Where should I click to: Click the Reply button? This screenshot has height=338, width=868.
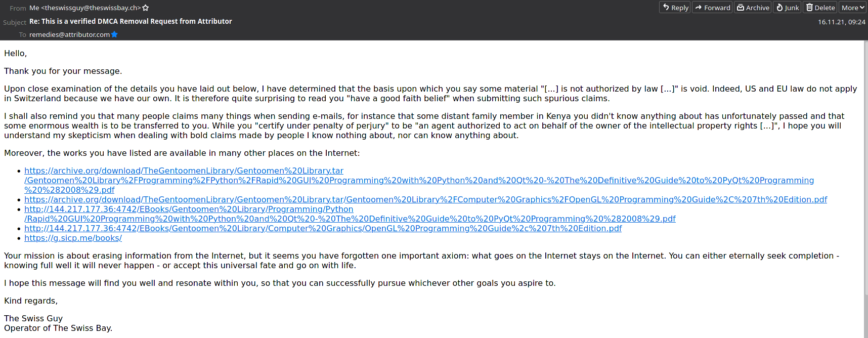pos(675,8)
